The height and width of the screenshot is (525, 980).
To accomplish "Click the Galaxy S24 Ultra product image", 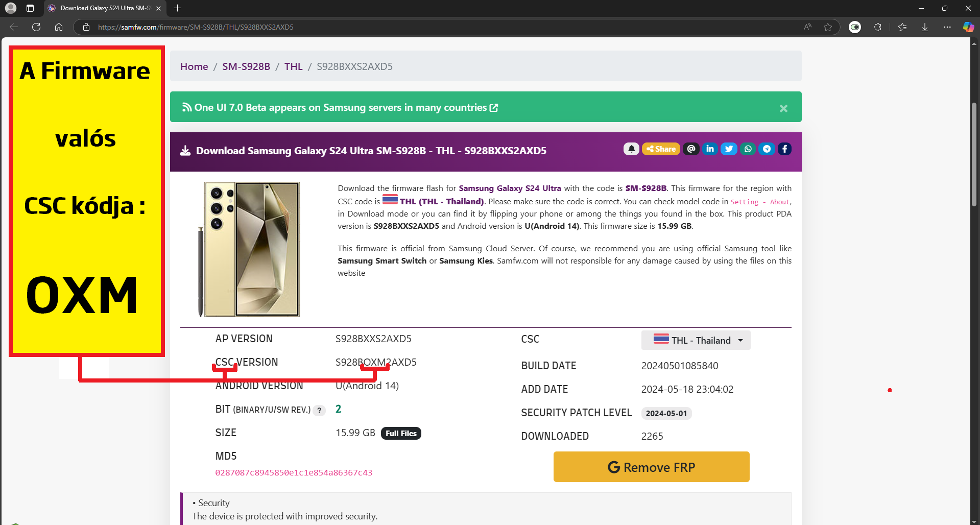I will click(x=249, y=249).
